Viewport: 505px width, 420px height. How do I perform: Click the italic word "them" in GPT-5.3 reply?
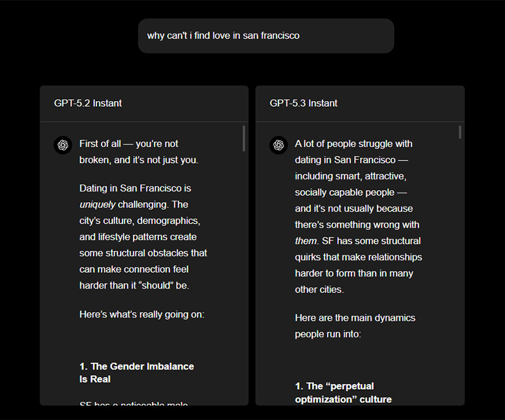tap(306, 241)
